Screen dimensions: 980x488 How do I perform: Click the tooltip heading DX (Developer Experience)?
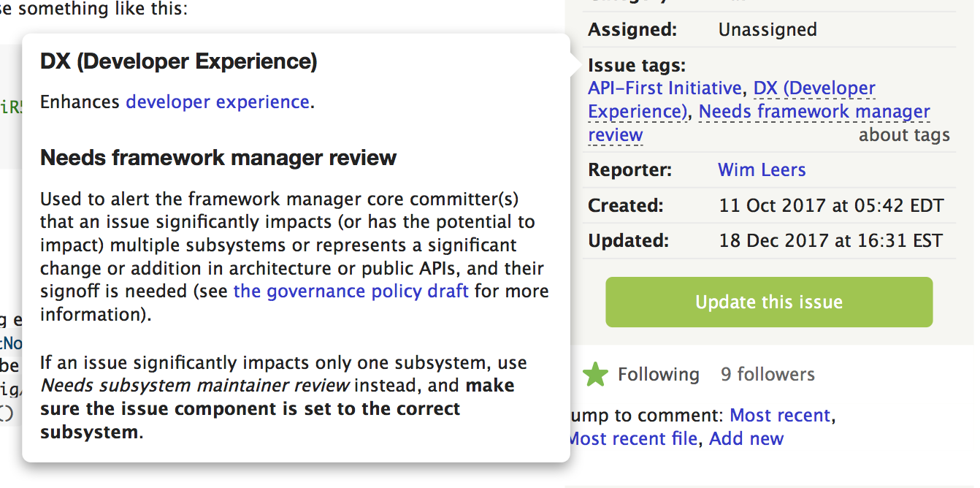[x=179, y=62]
